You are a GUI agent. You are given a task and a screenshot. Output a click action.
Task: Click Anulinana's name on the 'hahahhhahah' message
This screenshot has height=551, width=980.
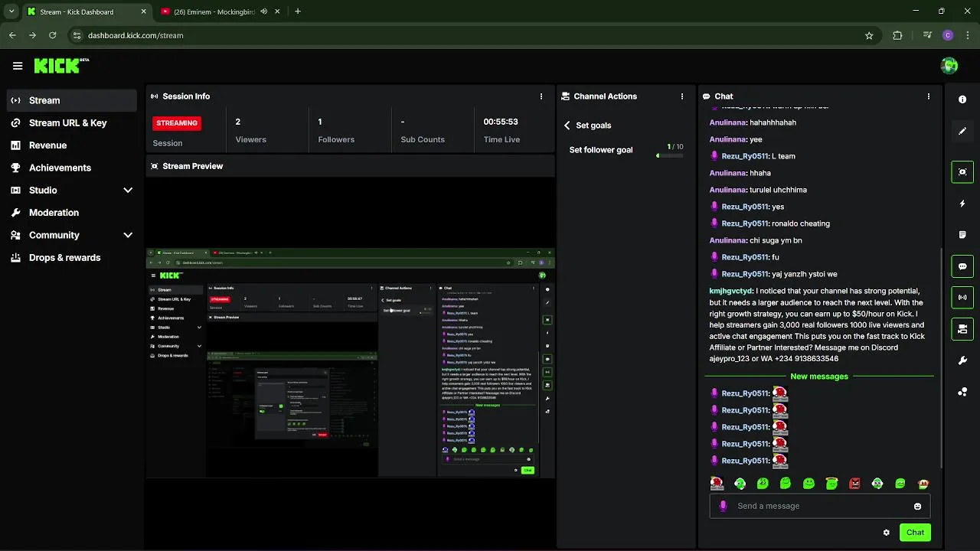tap(727, 122)
